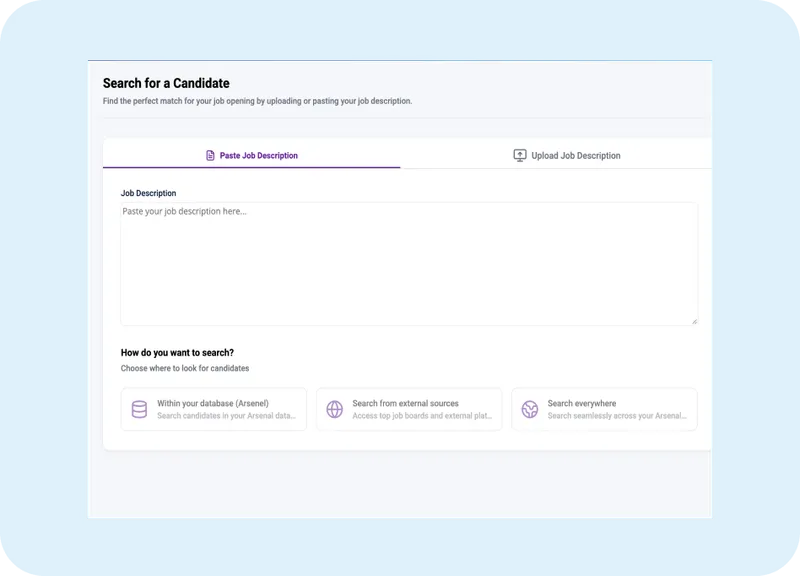Focus the job description text area
Viewport: 800px width, 576px height.
(x=410, y=260)
